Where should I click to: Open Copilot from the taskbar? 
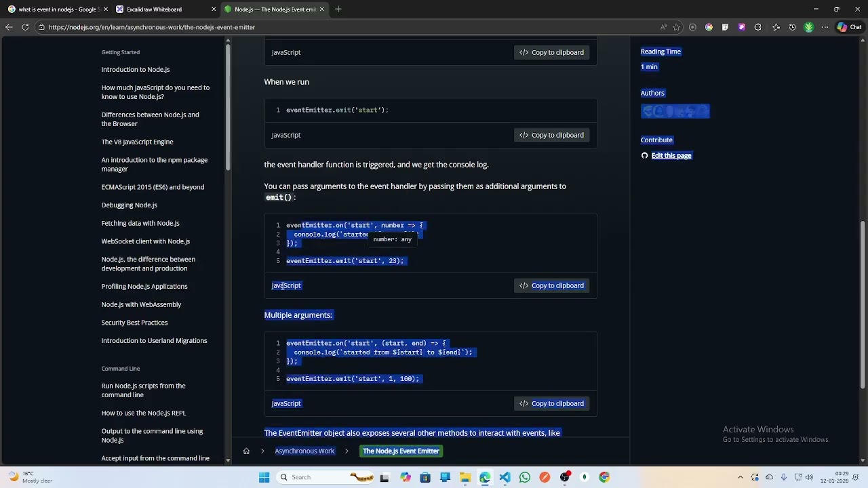pos(405,477)
